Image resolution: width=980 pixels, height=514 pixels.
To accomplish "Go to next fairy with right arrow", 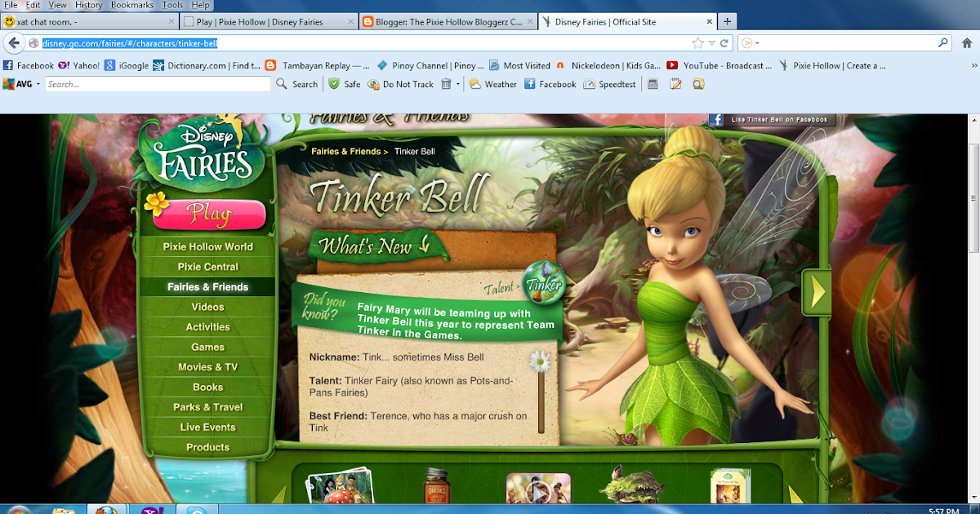I will point(817,290).
